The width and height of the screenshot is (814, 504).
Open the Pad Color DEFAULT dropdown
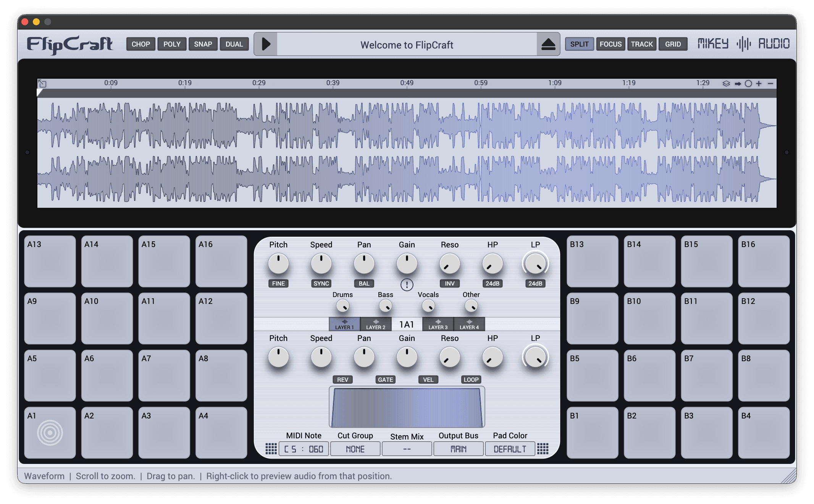510,449
